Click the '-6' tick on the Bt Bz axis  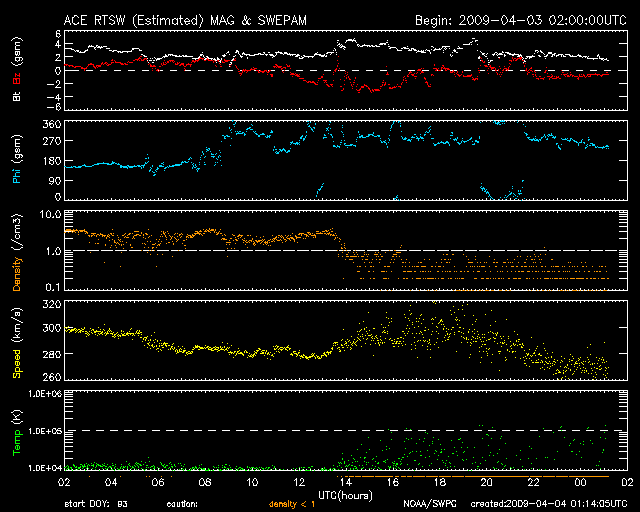(x=54, y=107)
